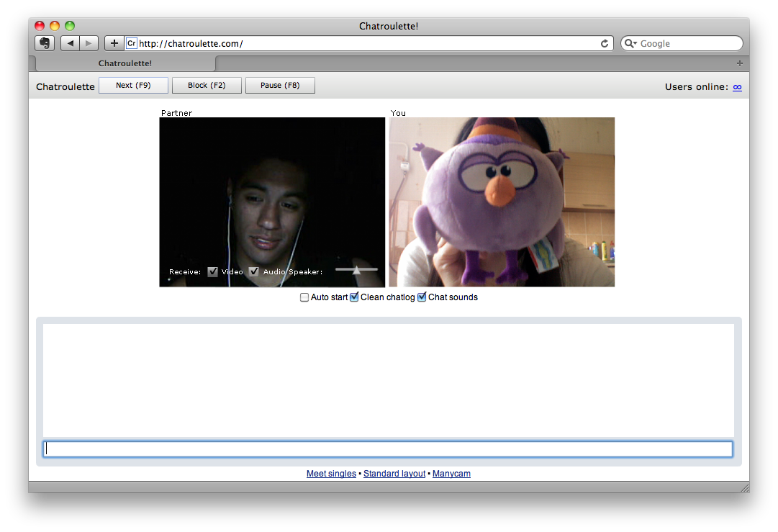The width and height of the screenshot is (778, 532).
Task: Open a new tab with the plus icon
Action: pyautogui.click(x=739, y=63)
